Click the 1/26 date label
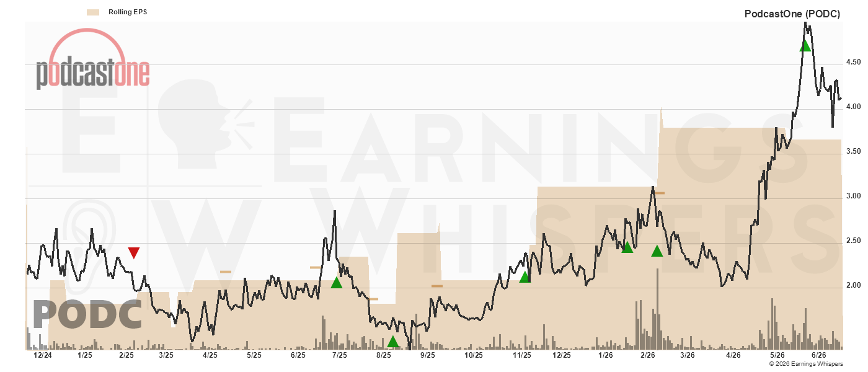This screenshot has height=372, width=868. coord(605,355)
